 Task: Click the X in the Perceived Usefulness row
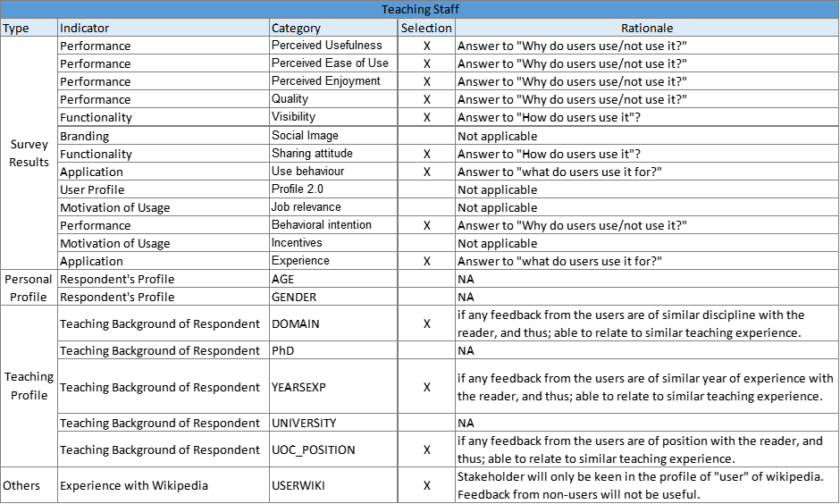click(x=426, y=46)
